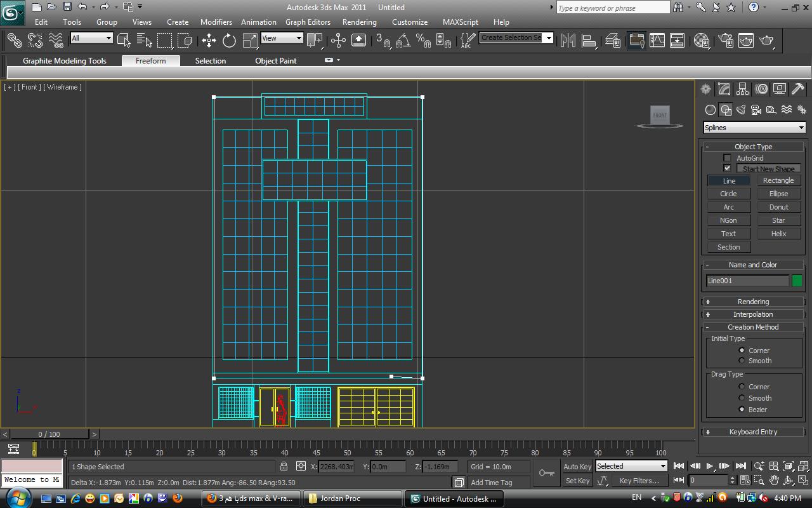
Task: Enable the AutoGrid checkbox
Action: pos(727,158)
